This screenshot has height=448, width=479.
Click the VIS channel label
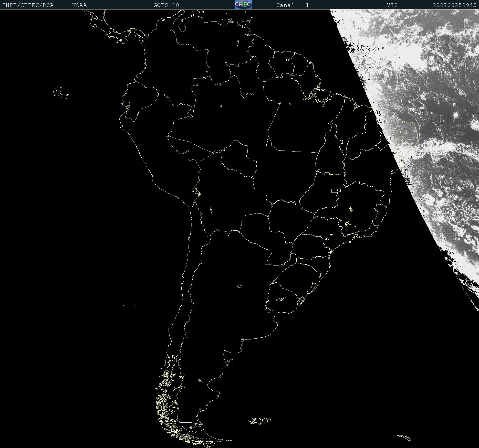point(392,5)
